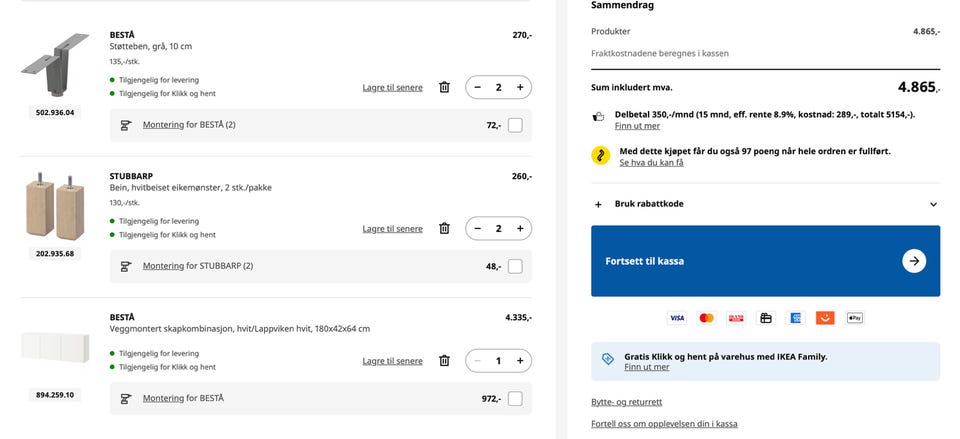Image resolution: width=960 pixels, height=439 pixels.
Task: Open Montering link for STUBBARP
Action: click(163, 266)
